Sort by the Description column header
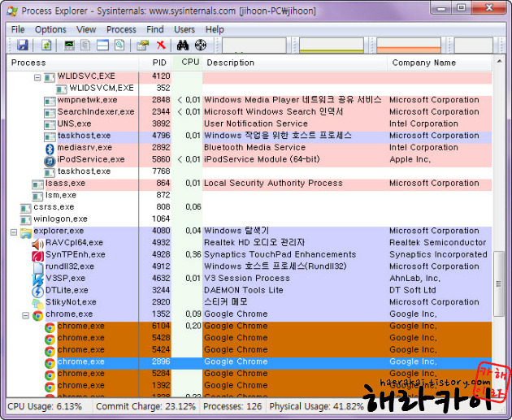512x420 pixels. pyautogui.click(x=295, y=63)
